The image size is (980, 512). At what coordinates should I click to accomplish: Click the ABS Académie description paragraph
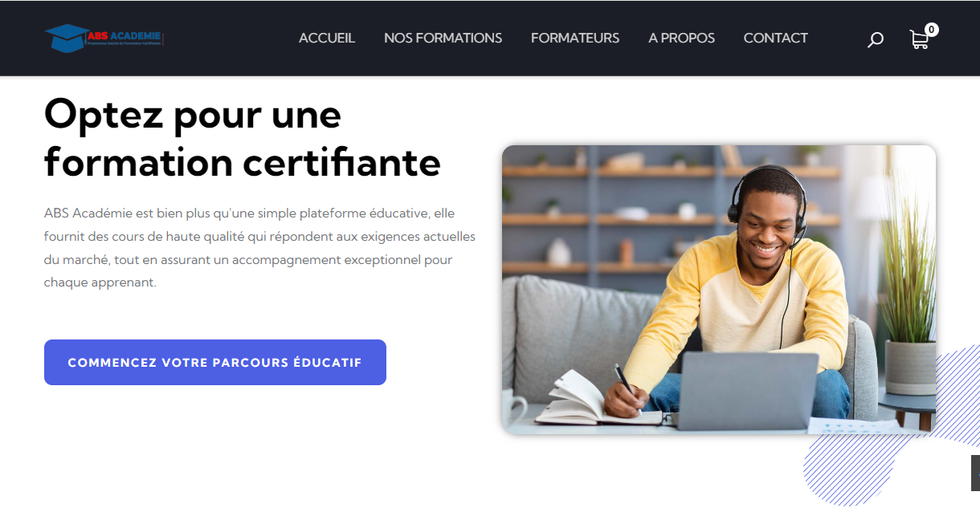click(x=259, y=248)
